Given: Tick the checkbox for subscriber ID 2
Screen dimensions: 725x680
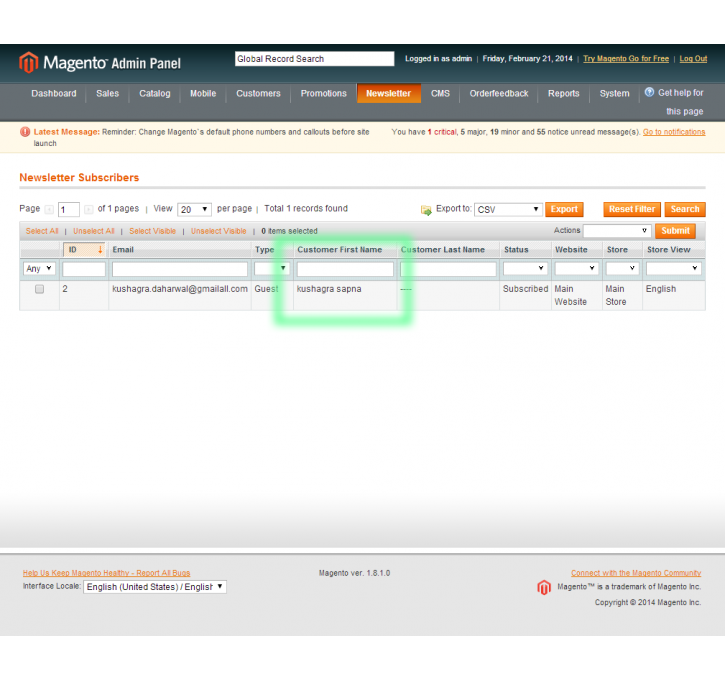Looking at the screenshot, I should (39, 289).
